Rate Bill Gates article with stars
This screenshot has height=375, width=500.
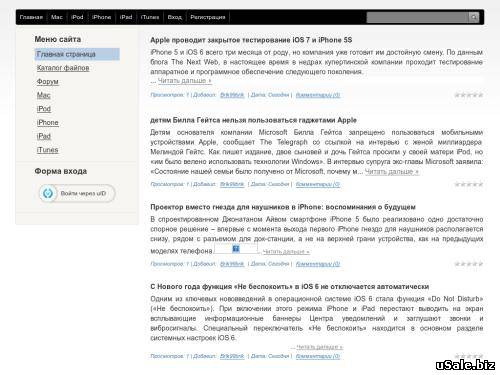coord(469,184)
